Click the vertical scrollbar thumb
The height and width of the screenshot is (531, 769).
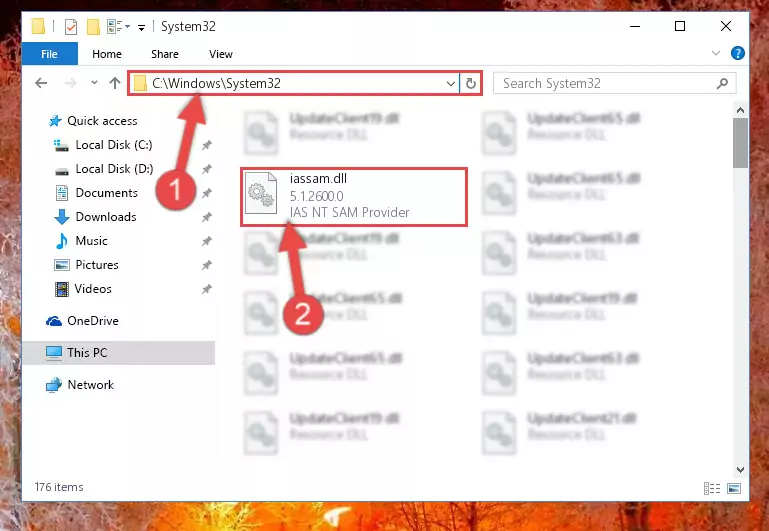(x=740, y=143)
